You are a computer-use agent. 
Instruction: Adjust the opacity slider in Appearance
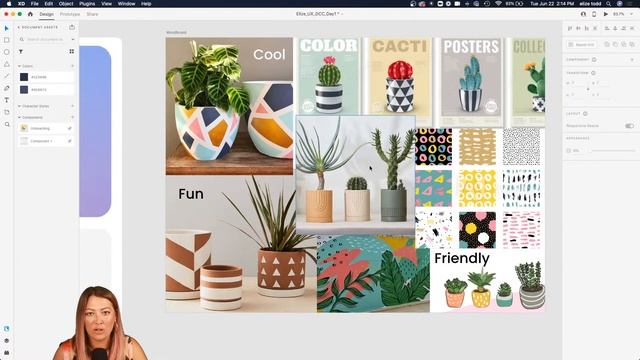[x=613, y=151]
